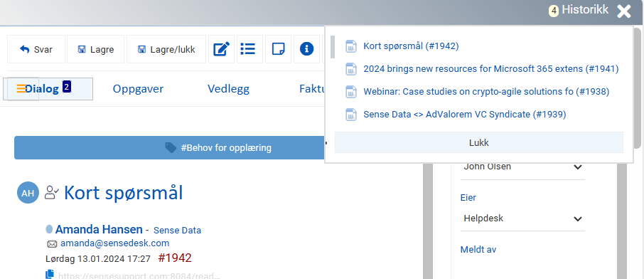
Task: Copy ticket link with the copy icon
Action: (49, 274)
